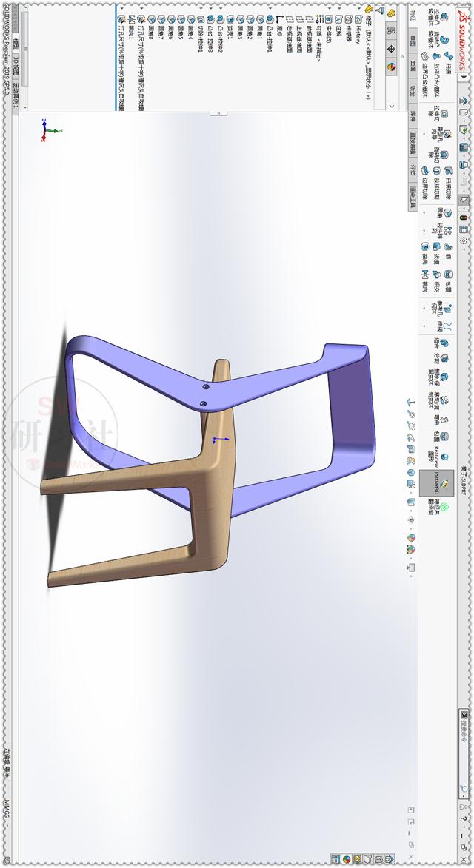Expand the dropdown arrow under 异型孔向导
This screenshot has height=868, width=474.
point(424,134)
